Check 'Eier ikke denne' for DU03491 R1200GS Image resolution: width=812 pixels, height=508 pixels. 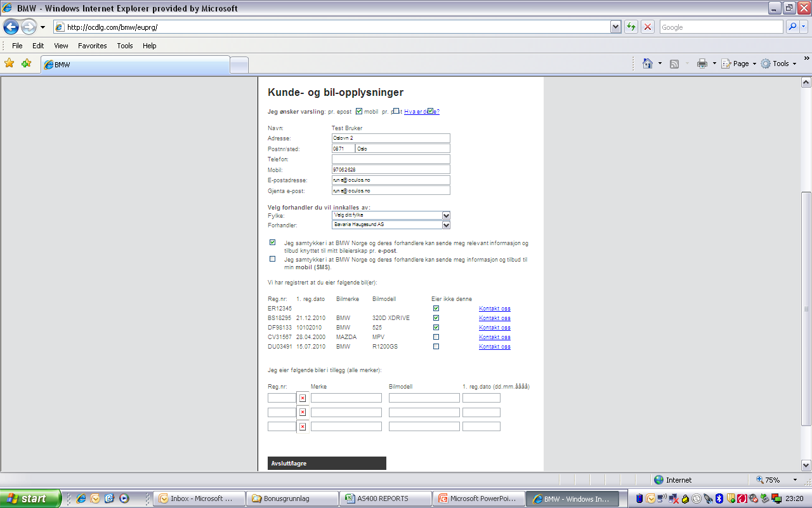pyautogui.click(x=436, y=346)
